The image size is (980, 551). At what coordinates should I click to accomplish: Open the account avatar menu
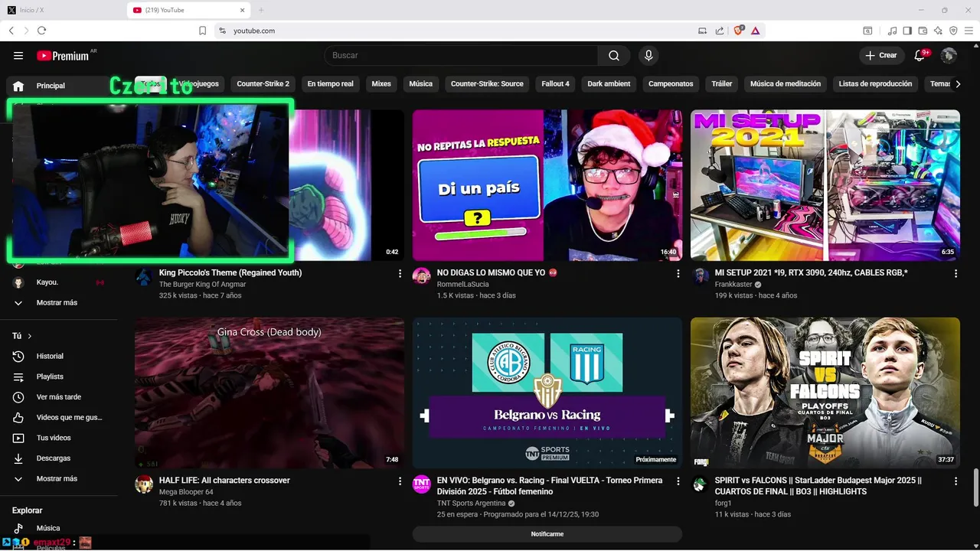pos(949,55)
